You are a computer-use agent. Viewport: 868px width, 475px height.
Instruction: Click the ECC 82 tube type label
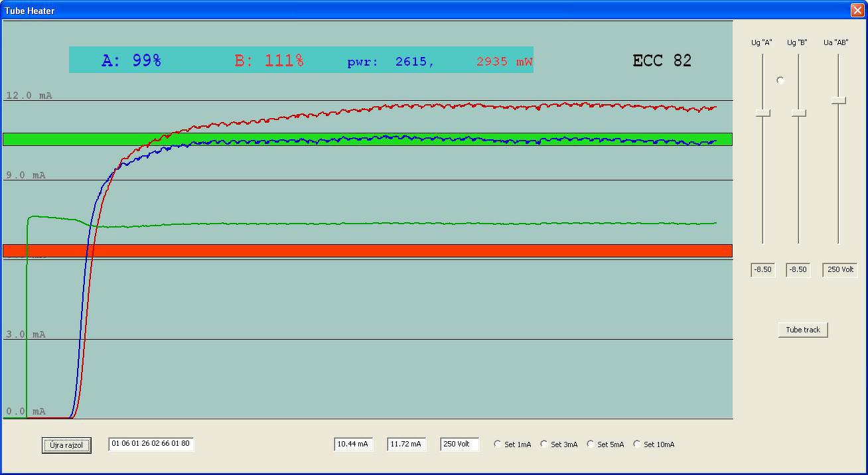click(662, 61)
